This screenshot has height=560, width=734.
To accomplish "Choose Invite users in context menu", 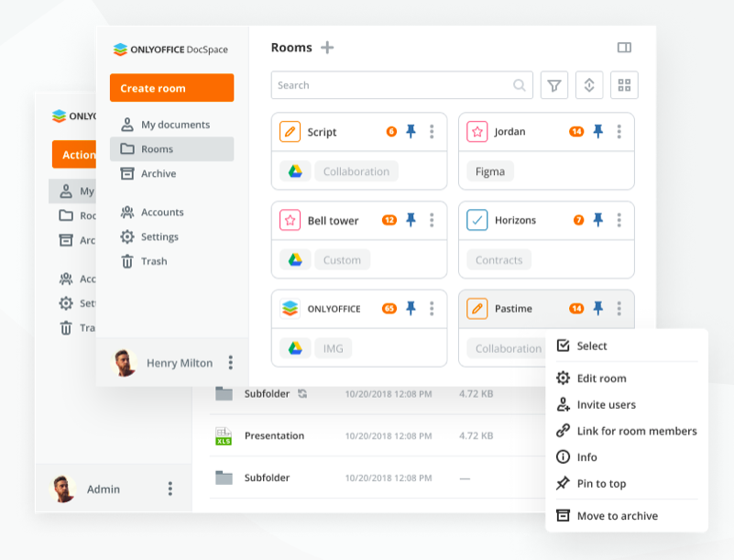I will [x=627, y=404].
